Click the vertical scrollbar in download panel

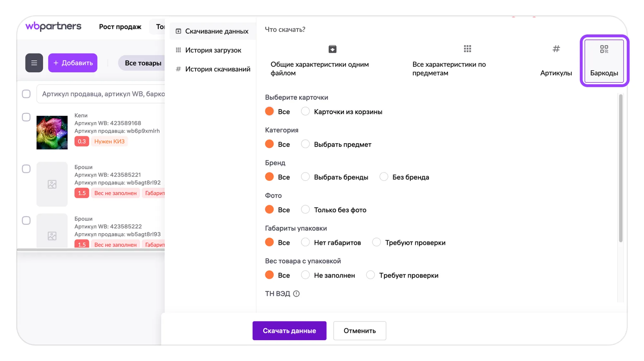pos(620,167)
